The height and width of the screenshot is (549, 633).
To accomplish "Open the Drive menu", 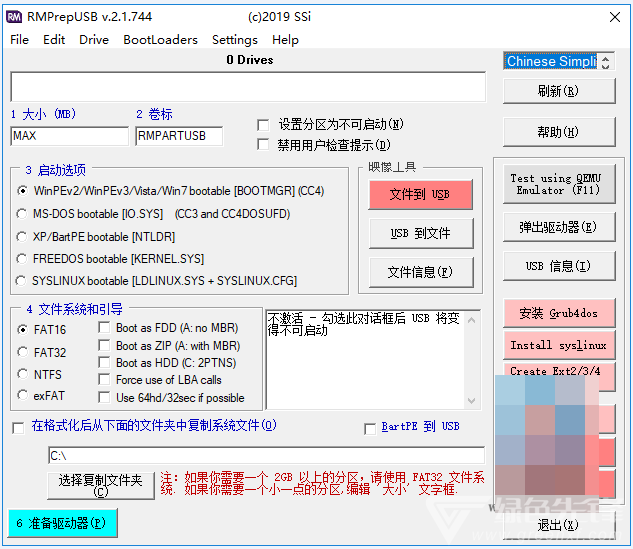I will pos(94,40).
